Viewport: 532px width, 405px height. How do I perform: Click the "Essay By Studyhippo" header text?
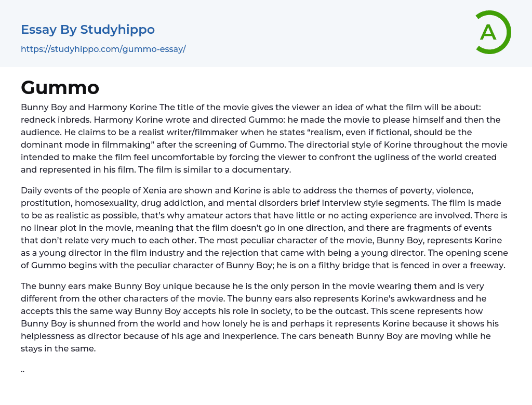pyautogui.click(x=87, y=30)
